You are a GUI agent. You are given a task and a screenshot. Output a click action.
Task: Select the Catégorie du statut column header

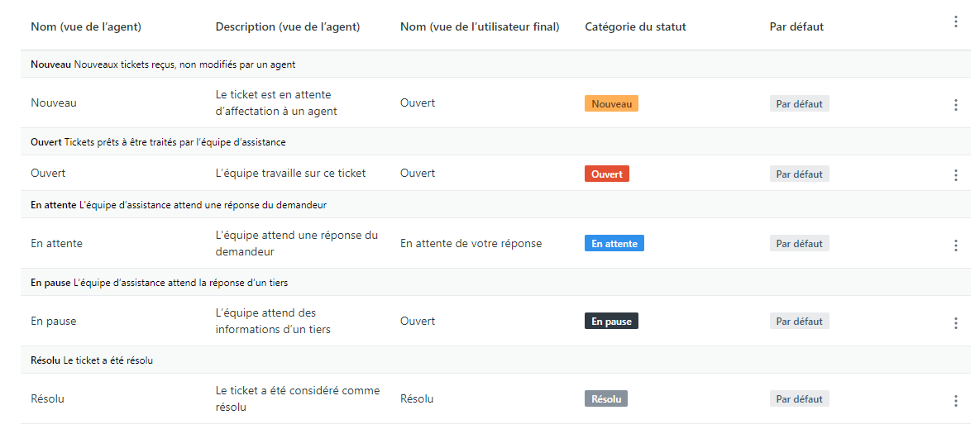(636, 26)
